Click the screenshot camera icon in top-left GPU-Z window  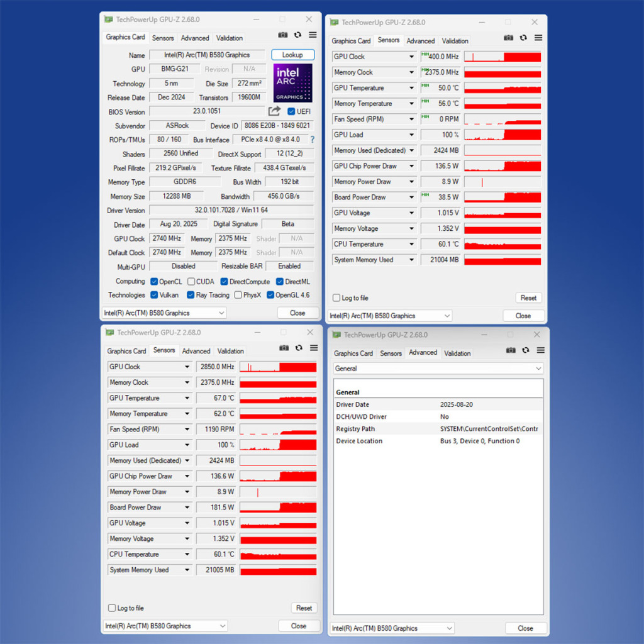click(x=282, y=35)
